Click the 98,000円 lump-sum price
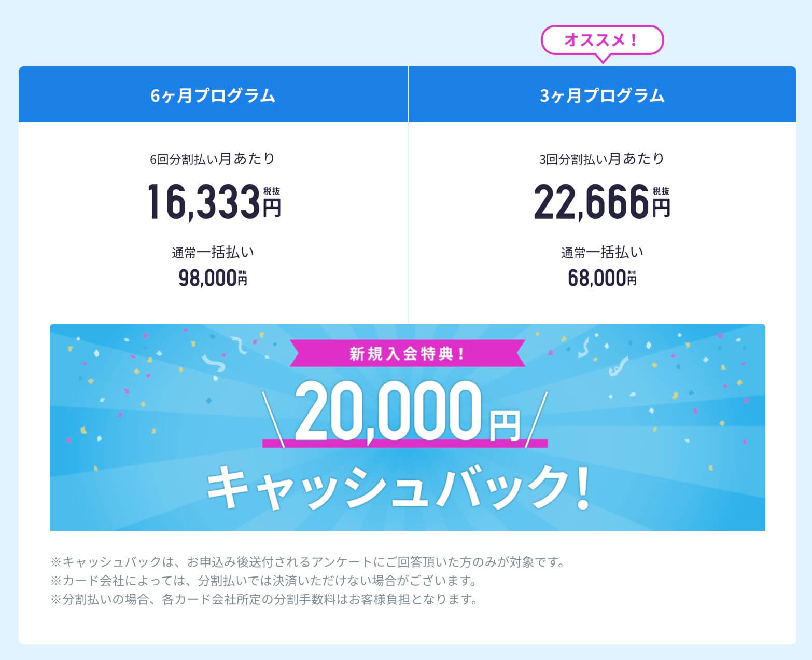This screenshot has width=812, height=660. point(213,279)
